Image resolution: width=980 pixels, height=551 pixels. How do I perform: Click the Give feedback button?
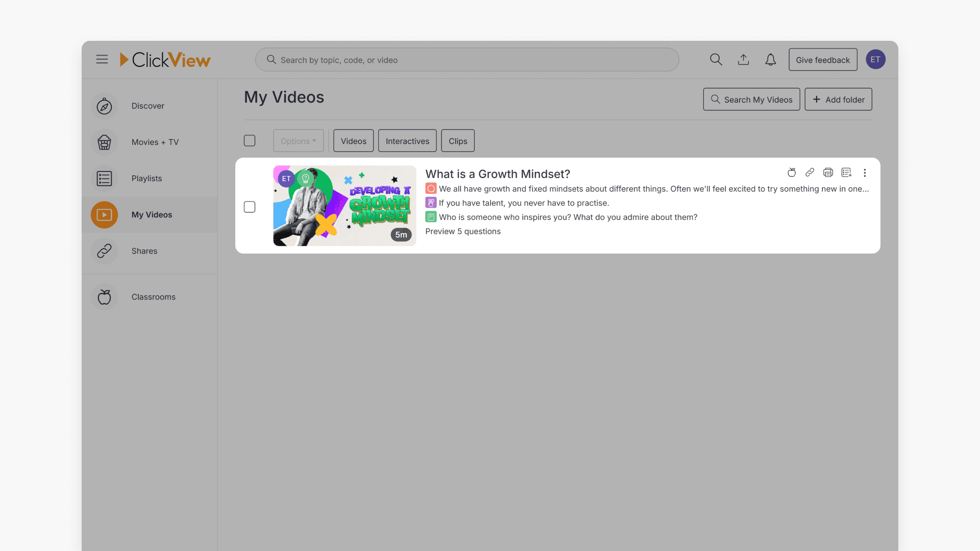pos(823,60)
